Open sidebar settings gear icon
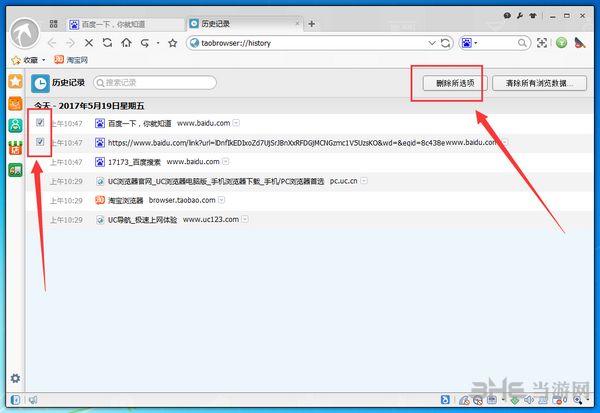This screenshot has width=600, height=413. 15,378
